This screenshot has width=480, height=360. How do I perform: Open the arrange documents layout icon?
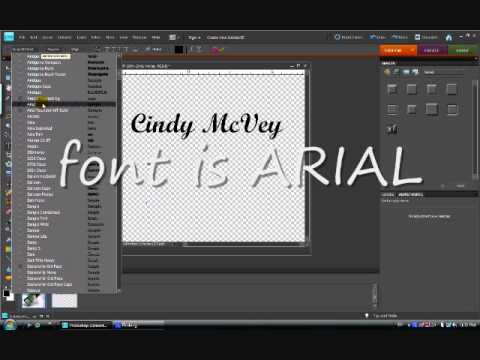173,37
